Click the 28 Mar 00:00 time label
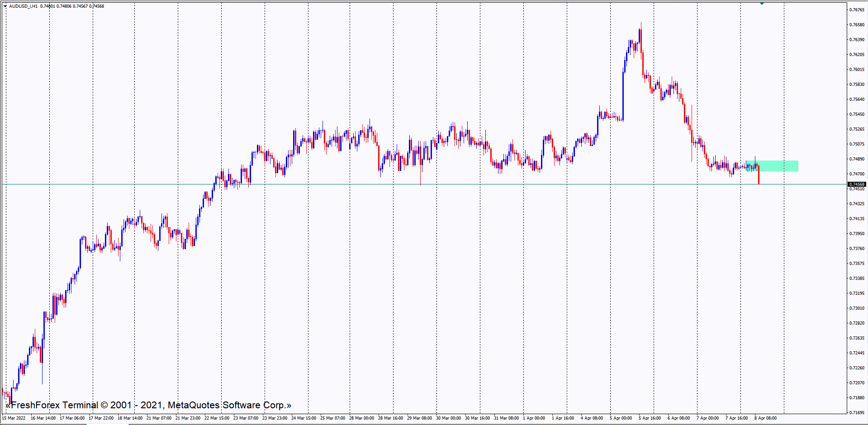 point(361,418)
